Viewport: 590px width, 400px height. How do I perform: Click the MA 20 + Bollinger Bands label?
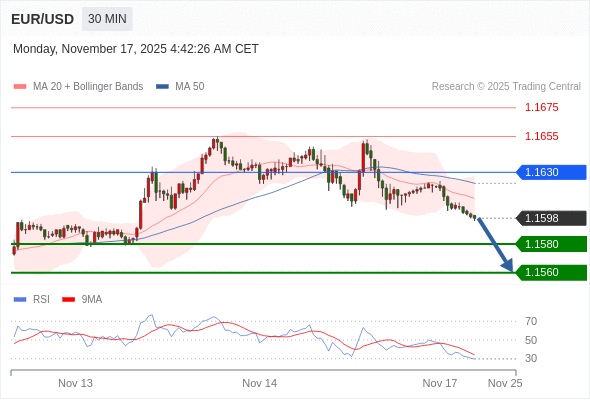[88, 87]
